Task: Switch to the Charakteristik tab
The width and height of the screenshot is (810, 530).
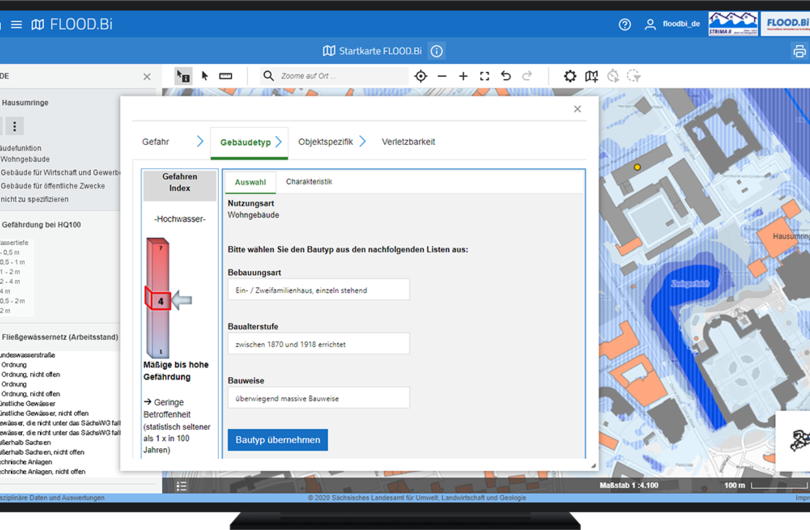Action: click(x=309, y=182)
